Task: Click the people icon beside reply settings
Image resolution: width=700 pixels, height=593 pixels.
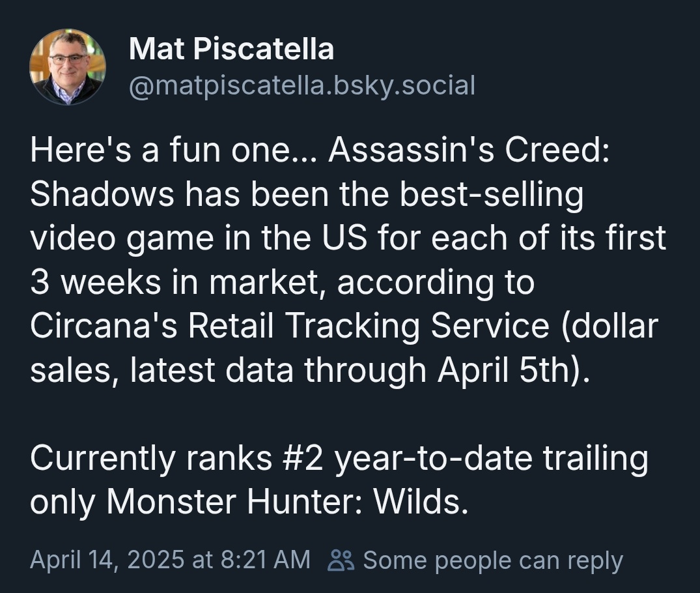Action: [341, 560]
